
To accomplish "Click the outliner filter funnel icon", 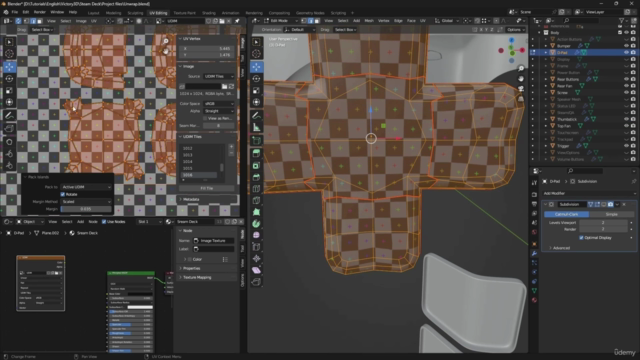I will (x=622, y=20).
